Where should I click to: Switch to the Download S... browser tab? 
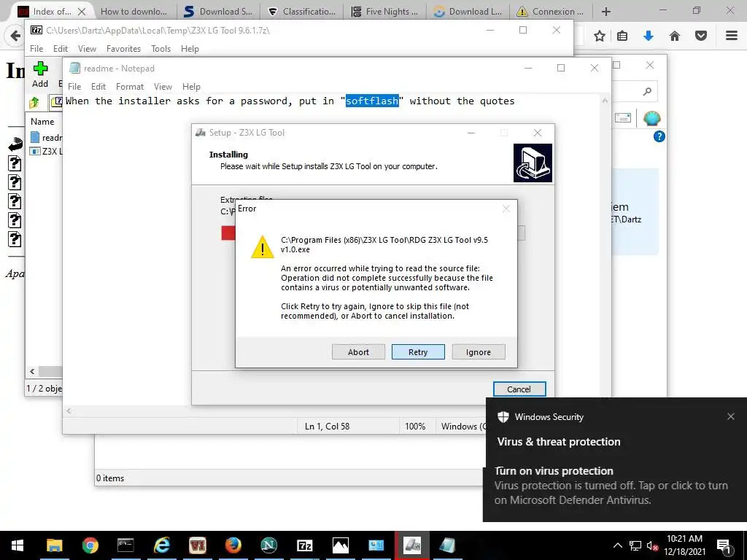pos(219,12)
